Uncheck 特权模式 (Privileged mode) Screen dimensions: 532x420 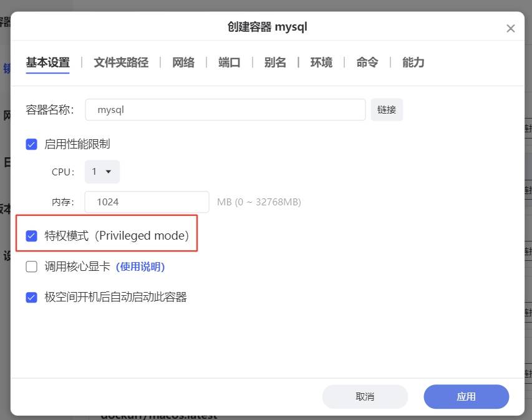coord(31,235)
